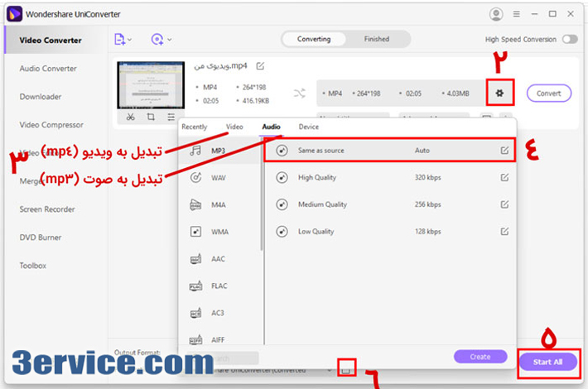Open the effects list icon below thumbnail
This screenshot has height=389, width=588.
171,117
